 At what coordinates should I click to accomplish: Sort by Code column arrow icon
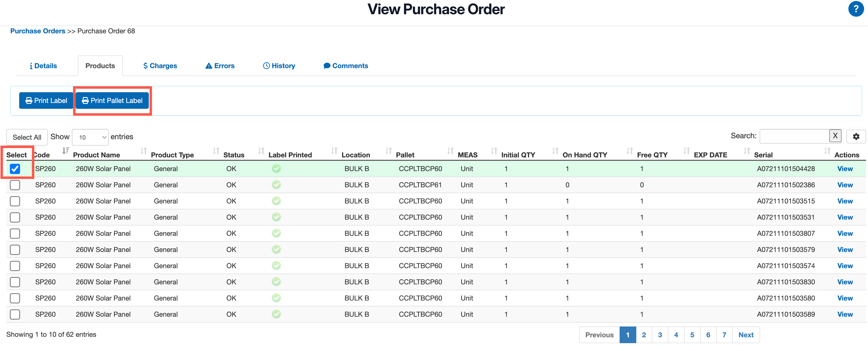(66, 150)
